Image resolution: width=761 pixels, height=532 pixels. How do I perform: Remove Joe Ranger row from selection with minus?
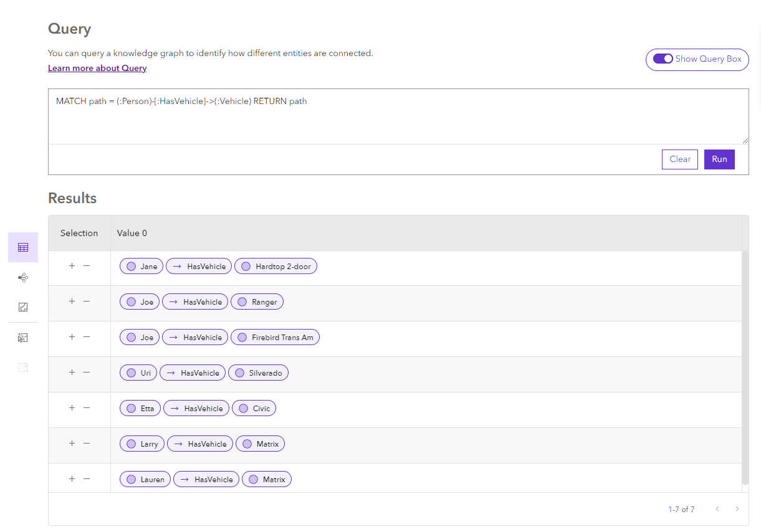coord(87,301)
